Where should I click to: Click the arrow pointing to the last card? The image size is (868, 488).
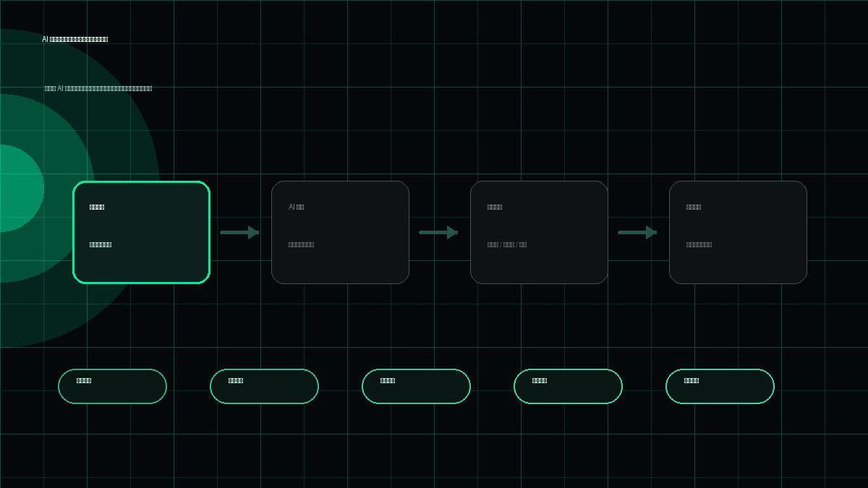(x=637, y=232)
